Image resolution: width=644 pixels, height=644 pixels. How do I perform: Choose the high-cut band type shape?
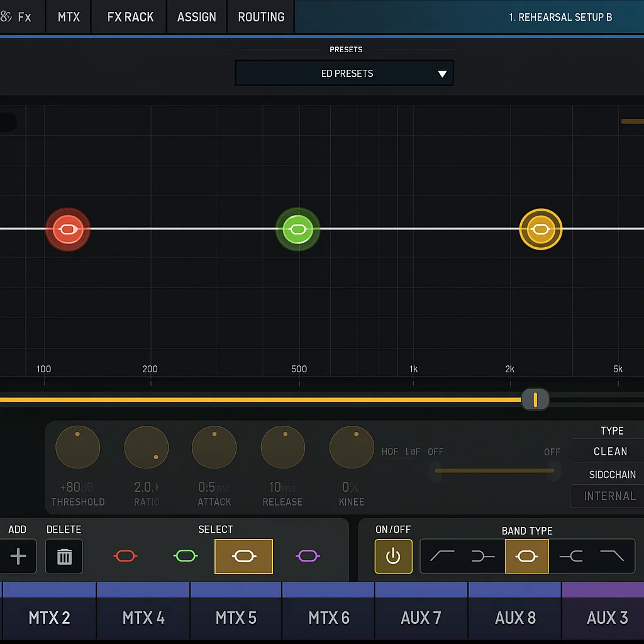tap(612, 556)
